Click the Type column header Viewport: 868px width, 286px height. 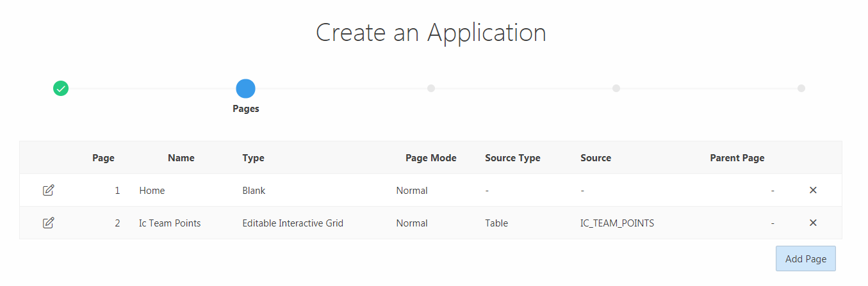pos(253,157)
